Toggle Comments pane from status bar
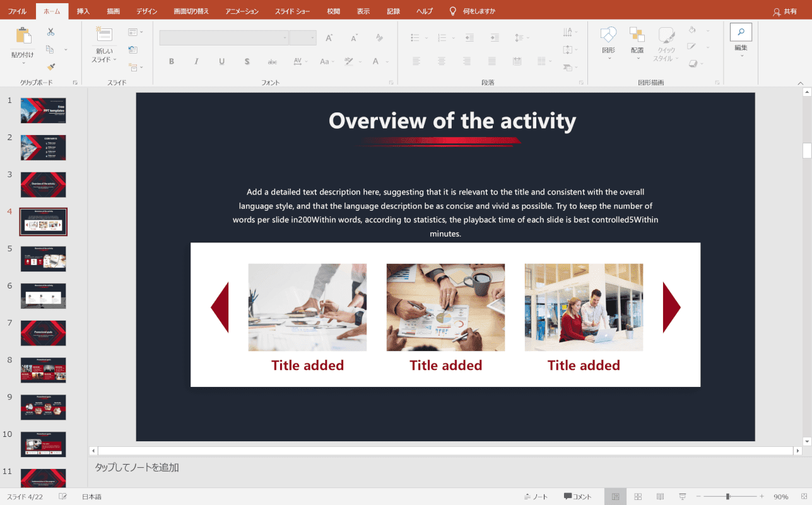Viewport: 812px width, 505px height. pos(578,497)
